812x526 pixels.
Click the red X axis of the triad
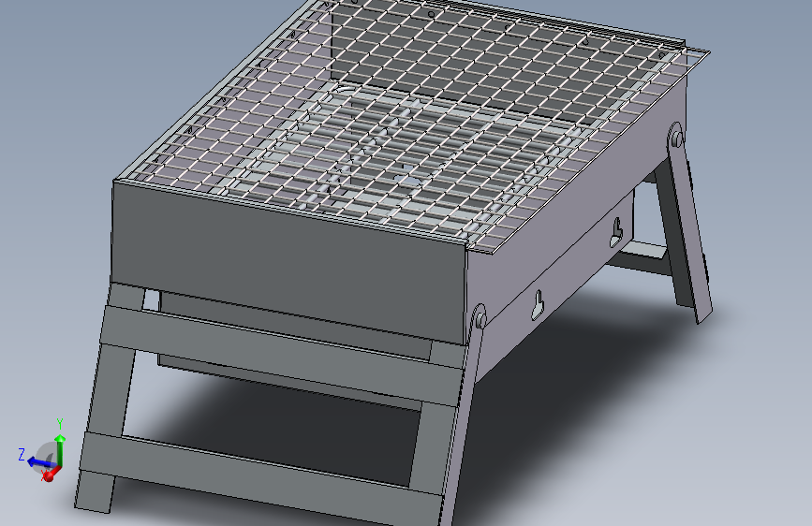click(50, 475)
